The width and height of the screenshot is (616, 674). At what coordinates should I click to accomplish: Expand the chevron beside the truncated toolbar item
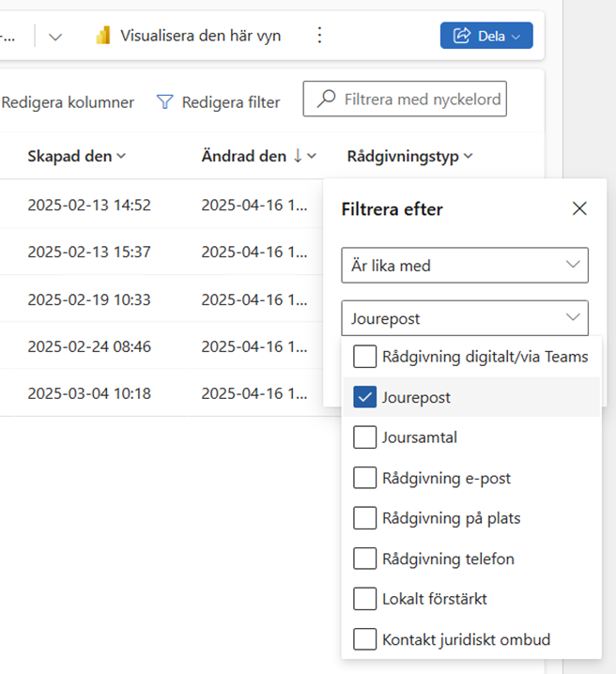pos(55,37)
